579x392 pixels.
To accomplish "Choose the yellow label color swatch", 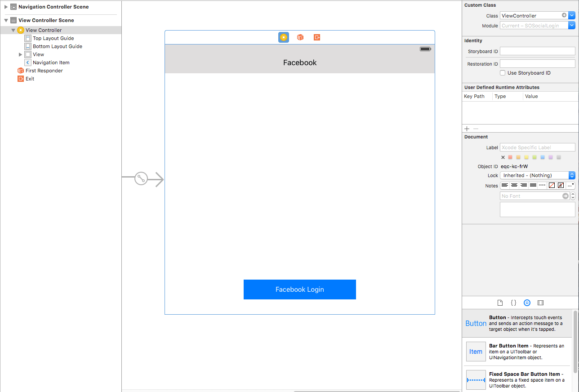I will click(526, 157).
